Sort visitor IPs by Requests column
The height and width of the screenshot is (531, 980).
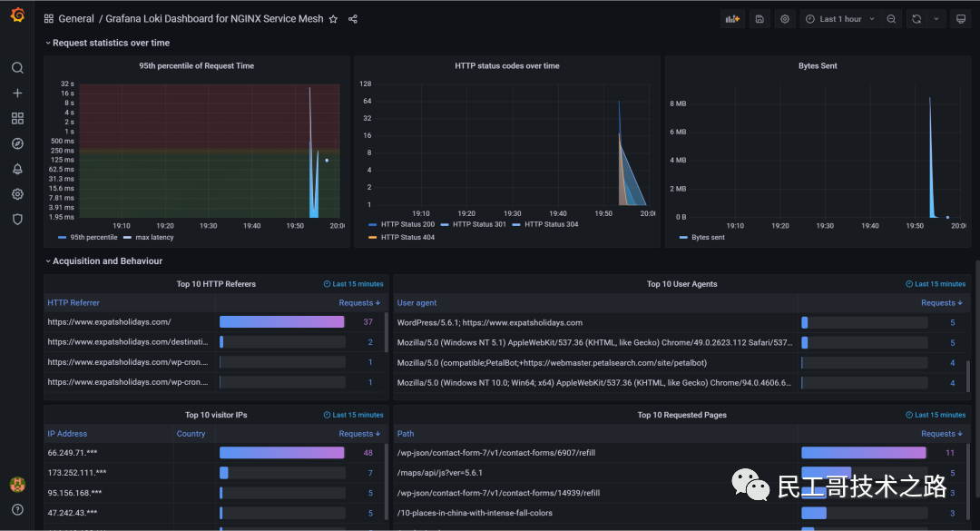[359, 434]
